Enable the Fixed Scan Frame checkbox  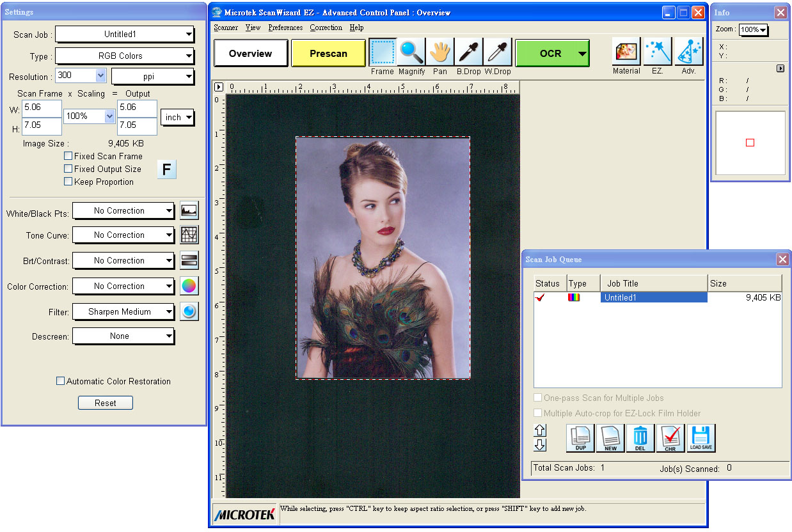point(68,156)
